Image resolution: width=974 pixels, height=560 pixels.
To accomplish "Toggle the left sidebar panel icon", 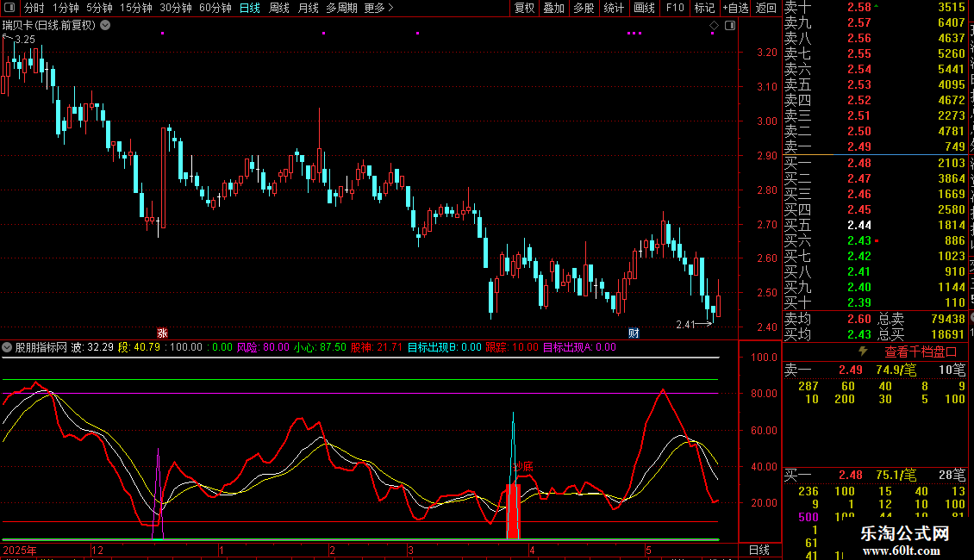I will click(x=9, y=8).
